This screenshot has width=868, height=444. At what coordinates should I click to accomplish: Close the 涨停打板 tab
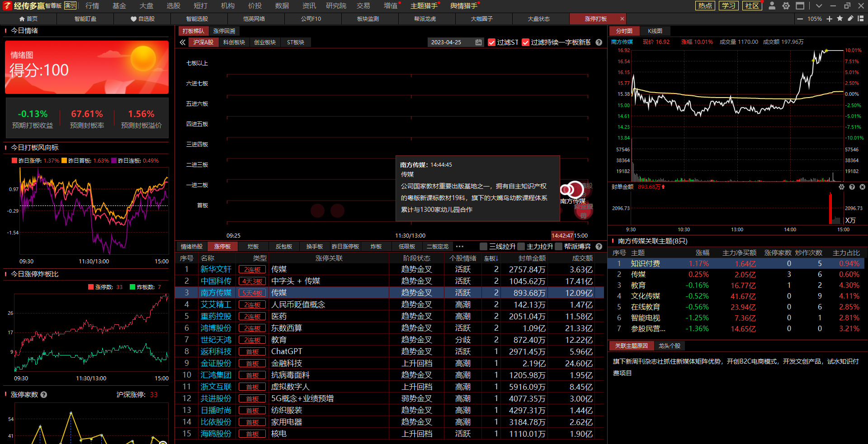[622, 19]
